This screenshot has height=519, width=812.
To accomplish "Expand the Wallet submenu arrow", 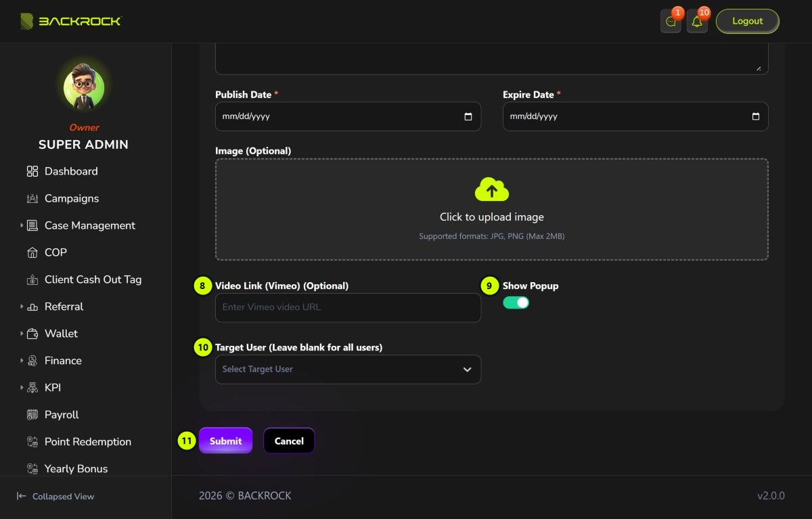I will click(22, 334).
